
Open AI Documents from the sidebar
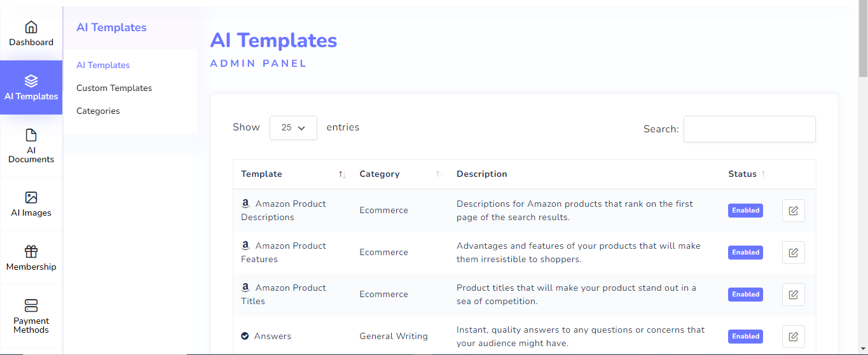[31, 146]
